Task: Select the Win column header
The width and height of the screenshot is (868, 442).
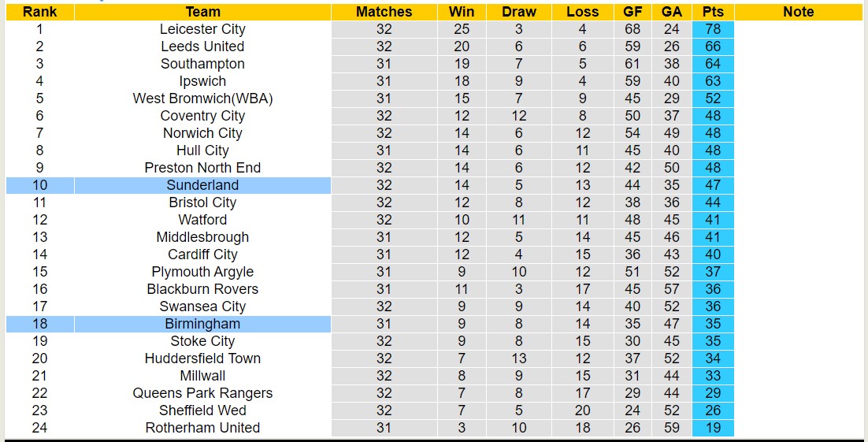Action: [462, 12]
